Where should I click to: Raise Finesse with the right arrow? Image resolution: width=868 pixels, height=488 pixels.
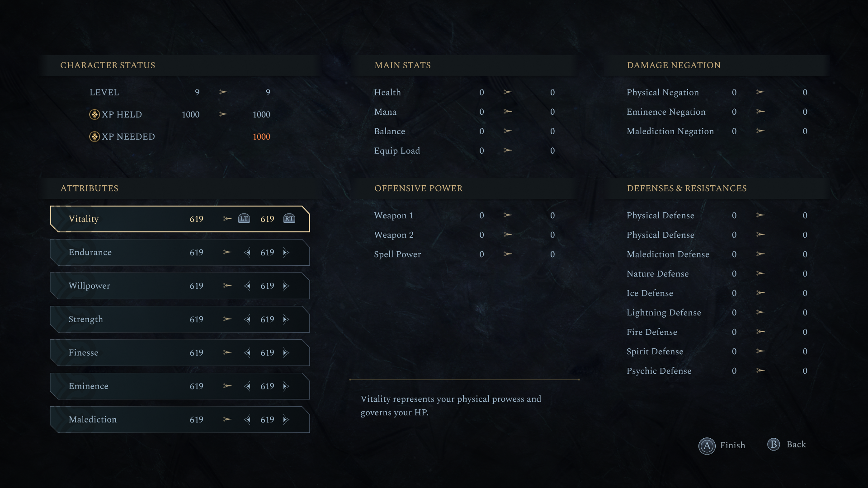[x=286, y=353]
